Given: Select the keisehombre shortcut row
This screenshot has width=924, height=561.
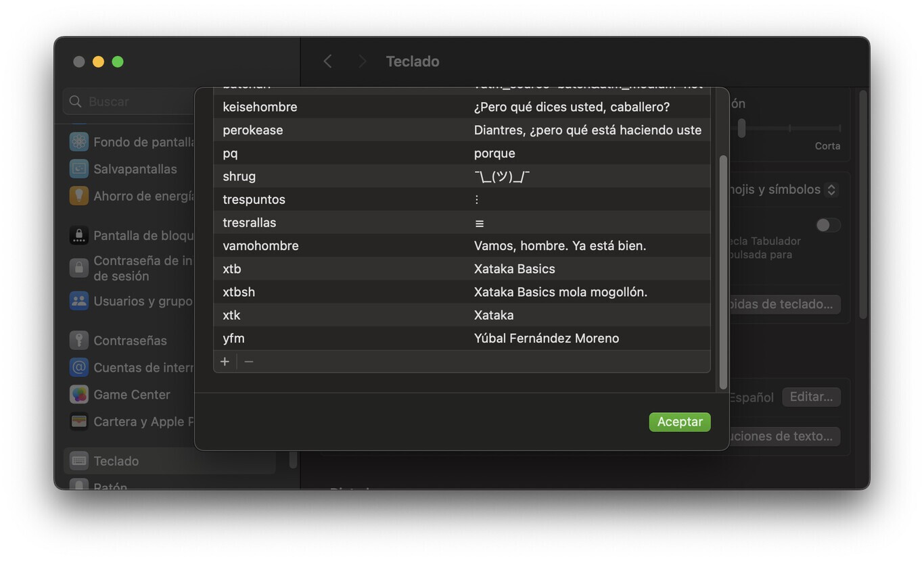Looking at the screenshot, I should (x=462, y=107).
